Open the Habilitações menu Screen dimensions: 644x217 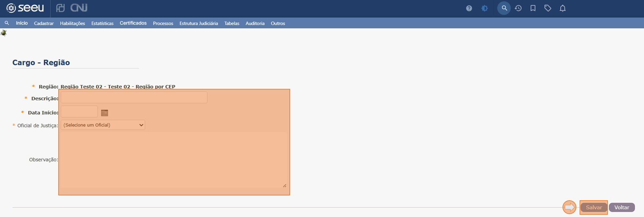point(72,24)
